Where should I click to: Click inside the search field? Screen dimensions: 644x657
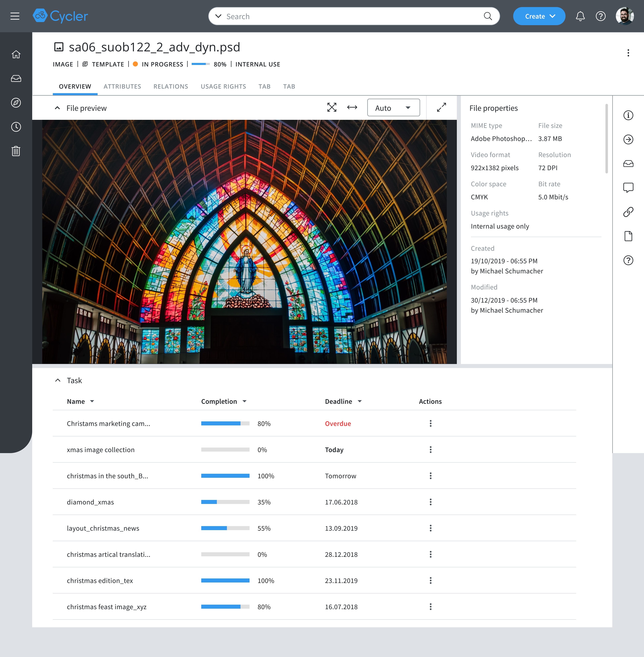(x=338, y=16)
